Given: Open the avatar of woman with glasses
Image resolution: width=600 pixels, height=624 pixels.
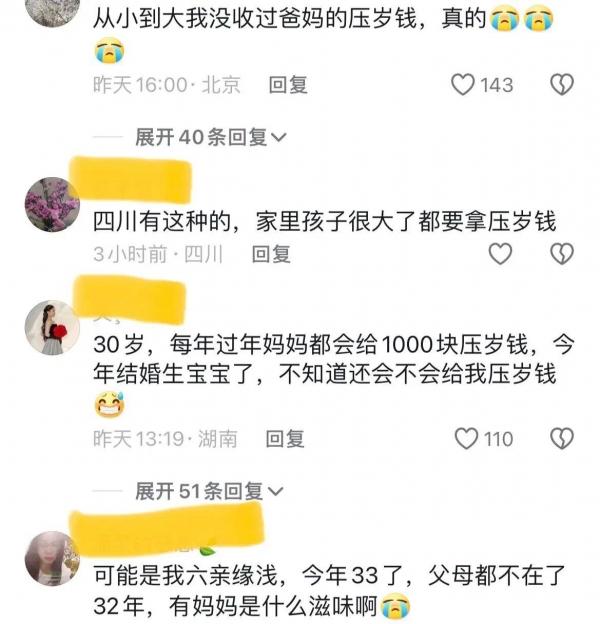Looking at the screenshot, I should pyautogui.click(x=52, y=558).
